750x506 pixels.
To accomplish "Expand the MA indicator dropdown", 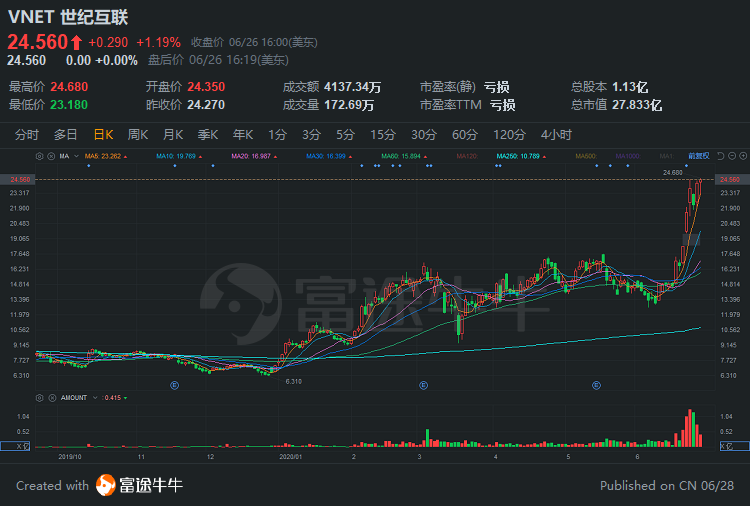I will pyautogui.click(x=77, y=156).
